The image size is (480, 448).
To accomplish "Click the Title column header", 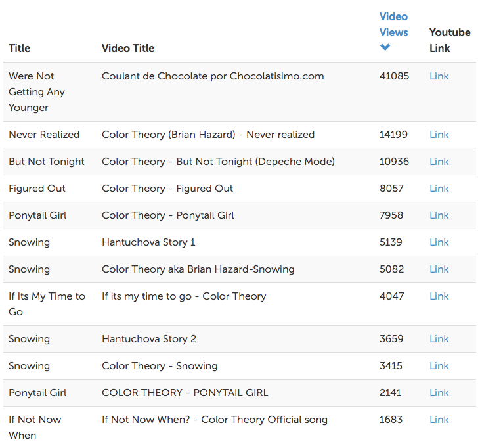I will pyautogui.click(x=20, y=48).
